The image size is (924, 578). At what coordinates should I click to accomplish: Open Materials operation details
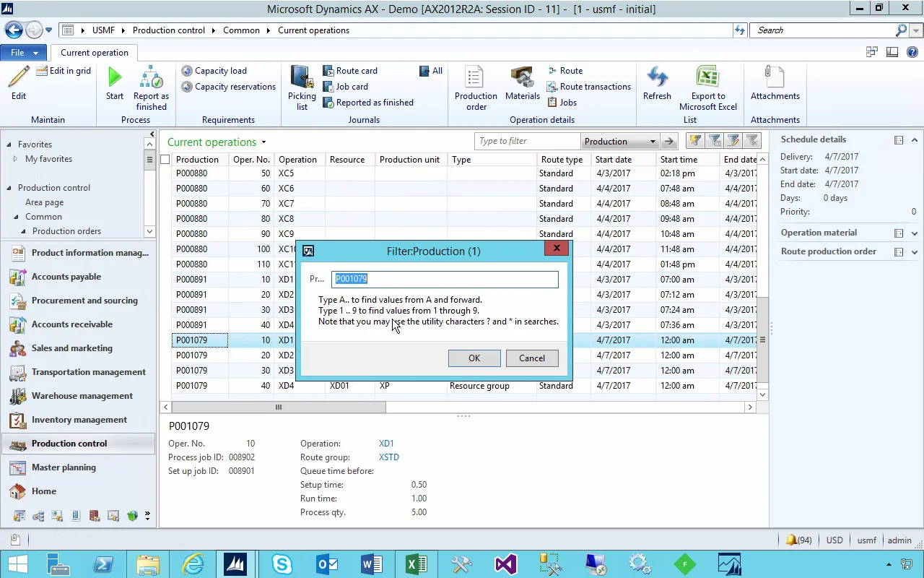pos(523,83)
